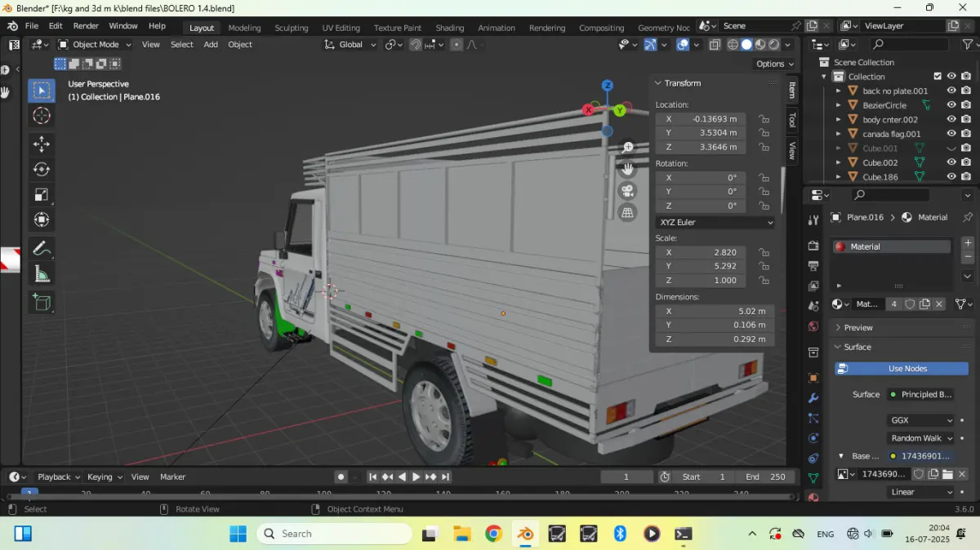
Task: Activate the Cursor tool
Action: (x=42, y=116)
